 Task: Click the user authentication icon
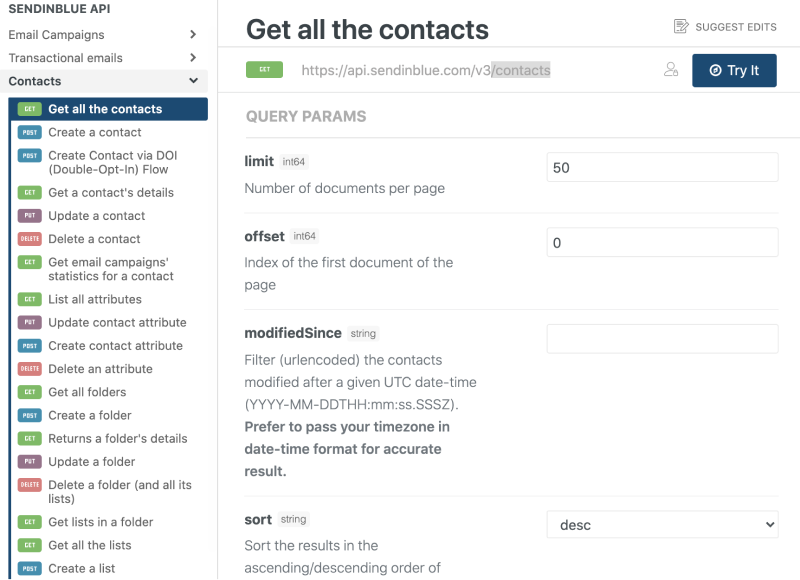coord(671,70)
